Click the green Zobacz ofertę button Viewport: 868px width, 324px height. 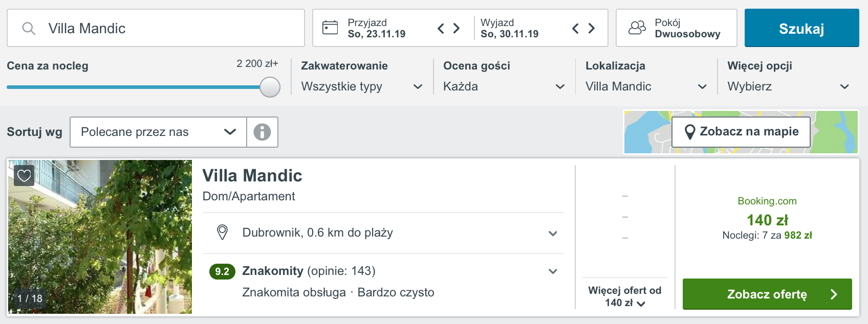767,294
